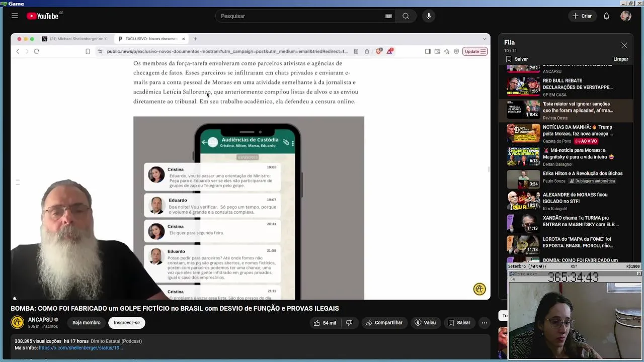
Task: Click the 365:34:43 timer display
Action: tap(573, 278)
